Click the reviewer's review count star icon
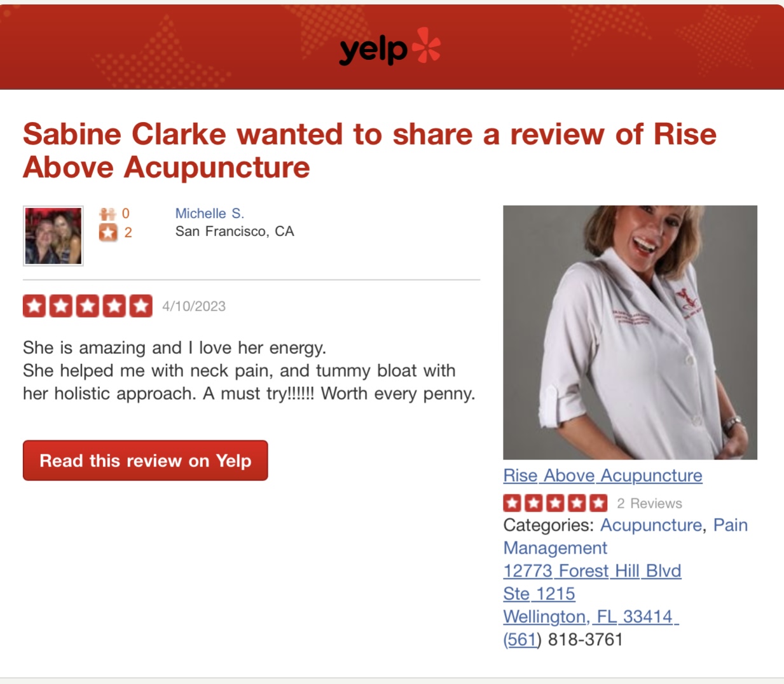The image size is (784, 684). (x=108, y=233)
